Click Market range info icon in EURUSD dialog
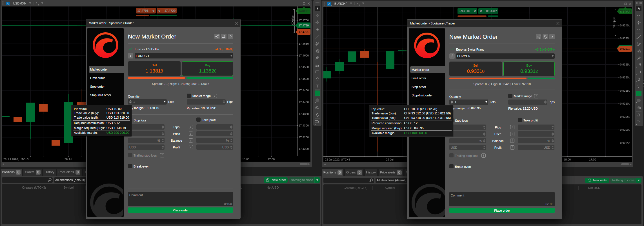The width and height of the screenshot is (644, 226). (x=215, y=96)
